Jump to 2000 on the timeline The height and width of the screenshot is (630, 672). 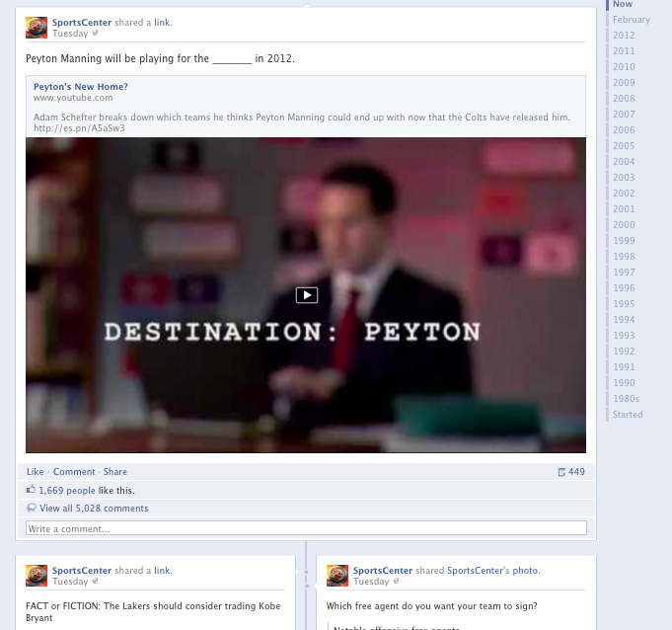(x=624, y=225)
